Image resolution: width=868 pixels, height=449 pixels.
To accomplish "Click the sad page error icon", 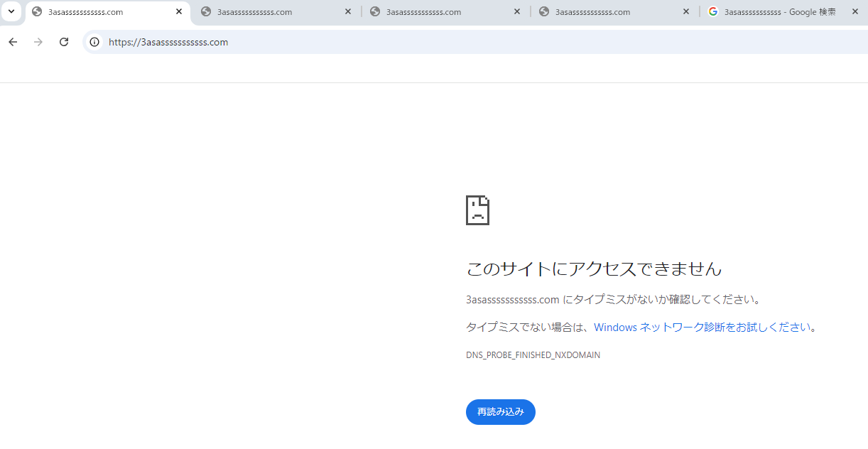I will pyautogui.click(x=477, y=210).
